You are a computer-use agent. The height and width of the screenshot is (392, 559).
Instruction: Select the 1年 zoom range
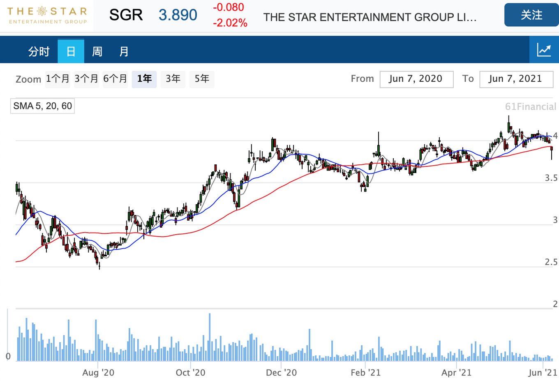[x=144, y=78]
